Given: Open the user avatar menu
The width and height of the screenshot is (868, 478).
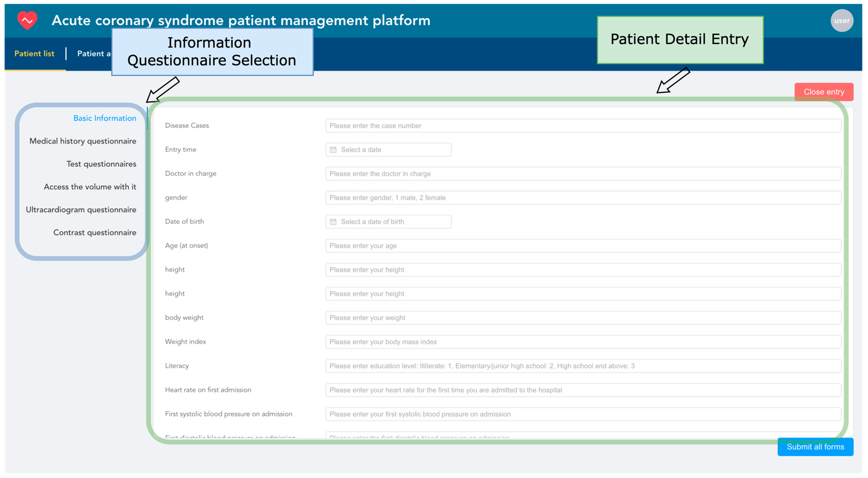Looking at the screenshot, I should point(841,20).
